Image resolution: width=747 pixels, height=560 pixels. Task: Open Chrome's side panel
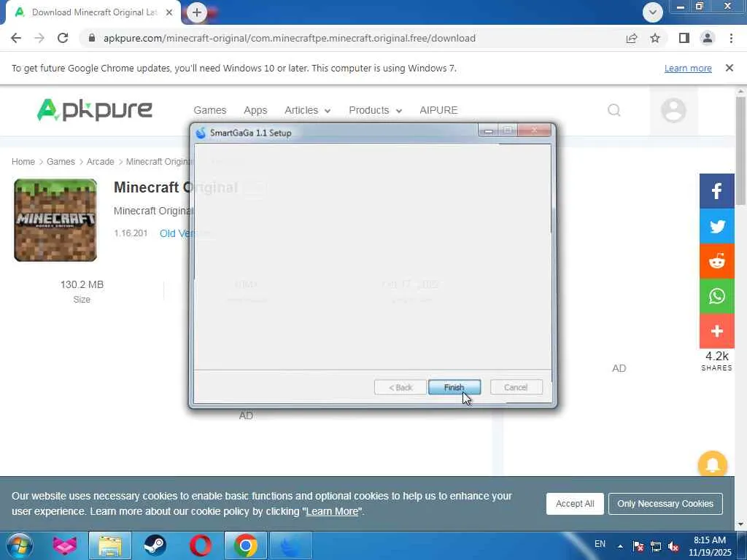(x=684, y=38)
